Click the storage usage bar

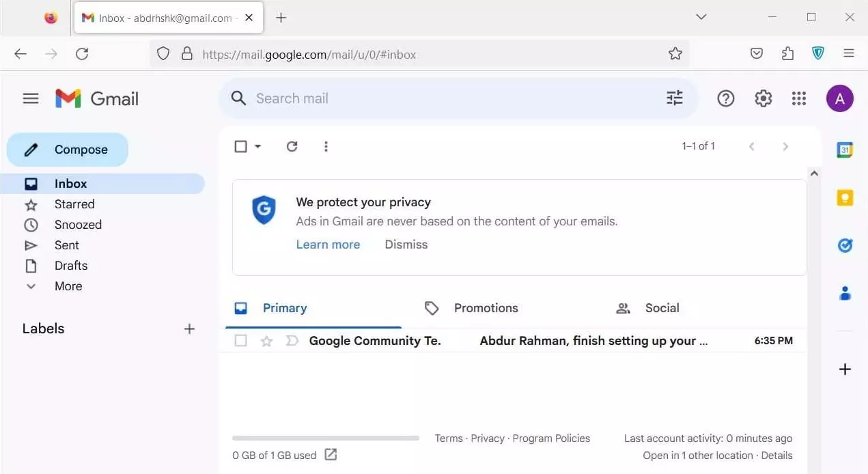click(326, 438)
